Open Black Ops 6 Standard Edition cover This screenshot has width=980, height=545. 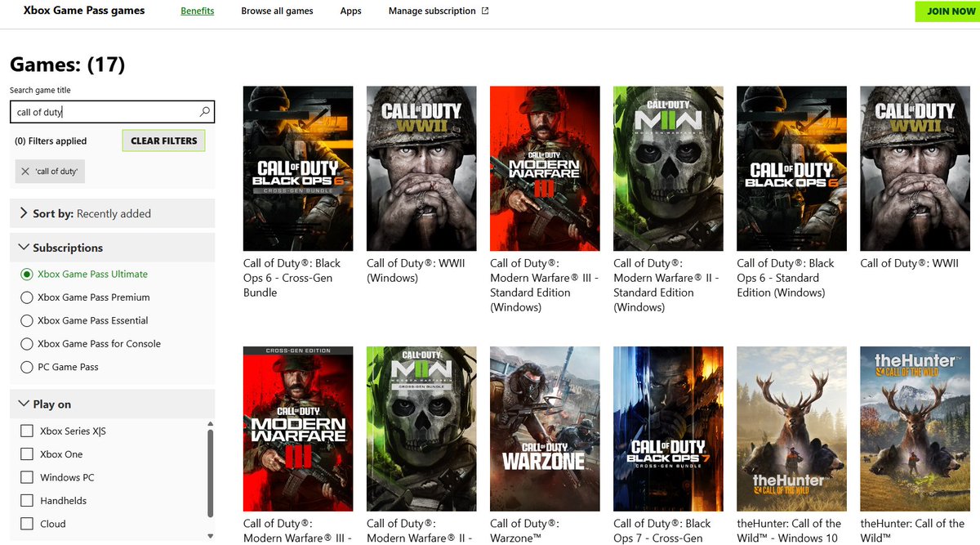[x=791, y=168]
